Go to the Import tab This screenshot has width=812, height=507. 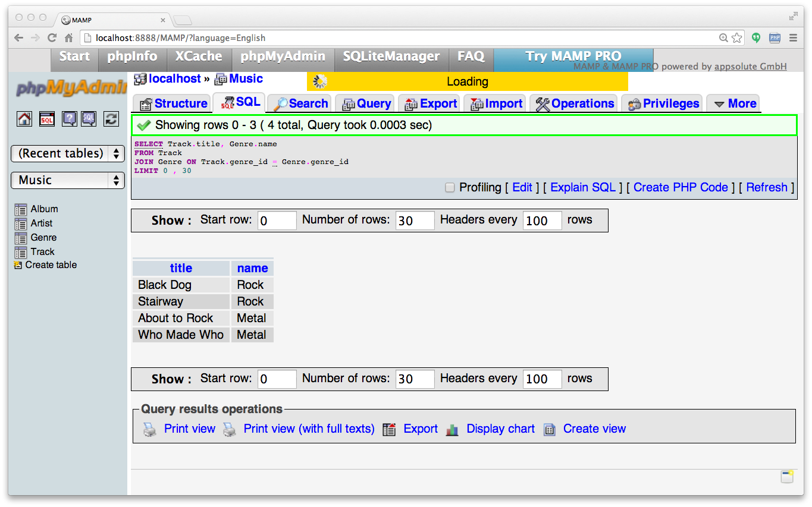click(496, 103)
